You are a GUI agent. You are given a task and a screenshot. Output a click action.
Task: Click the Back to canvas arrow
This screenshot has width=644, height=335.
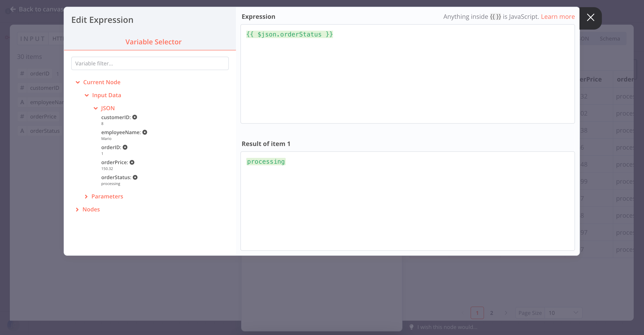[12, 9]
